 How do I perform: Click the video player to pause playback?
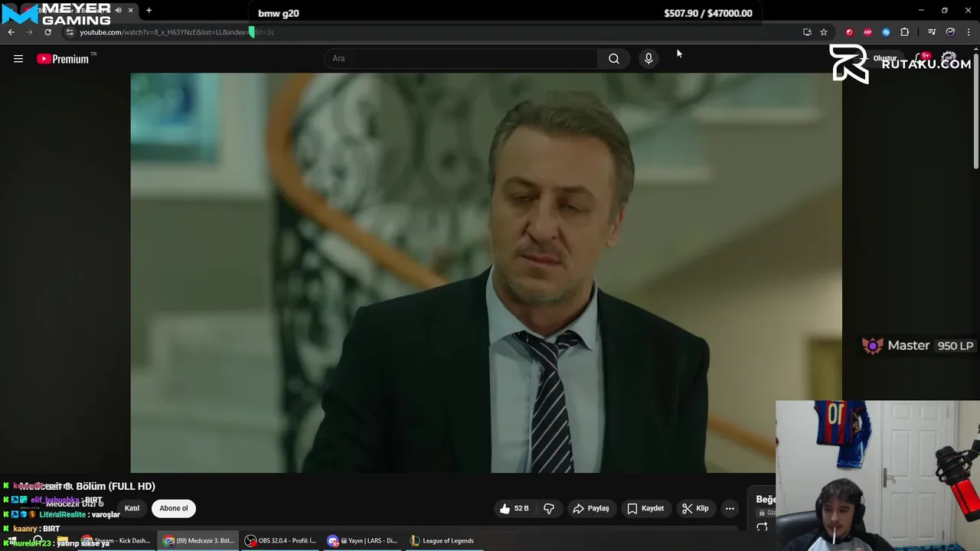tap(486, 272)
